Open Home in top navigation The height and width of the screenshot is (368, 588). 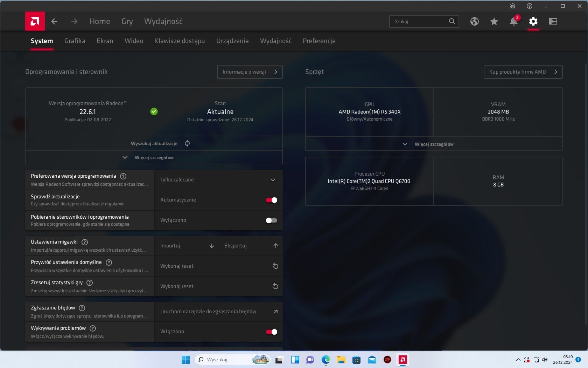click(x=100, y=21)
